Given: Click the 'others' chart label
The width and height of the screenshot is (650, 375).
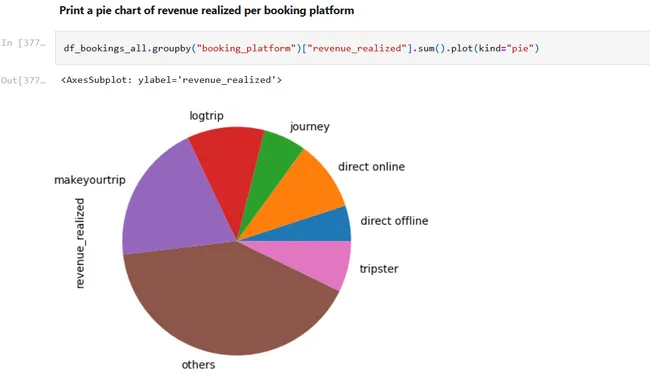Looking at the screenshot, I should click(198, 365).
